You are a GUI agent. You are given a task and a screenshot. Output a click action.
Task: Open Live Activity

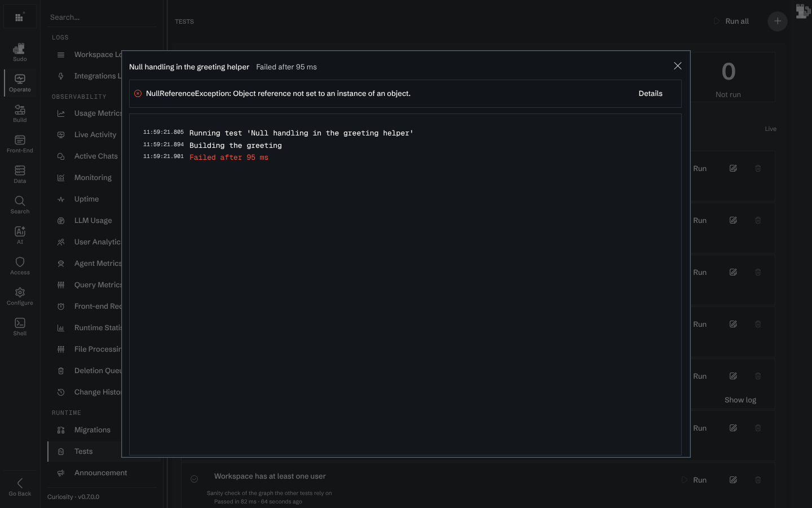(89, 135)
